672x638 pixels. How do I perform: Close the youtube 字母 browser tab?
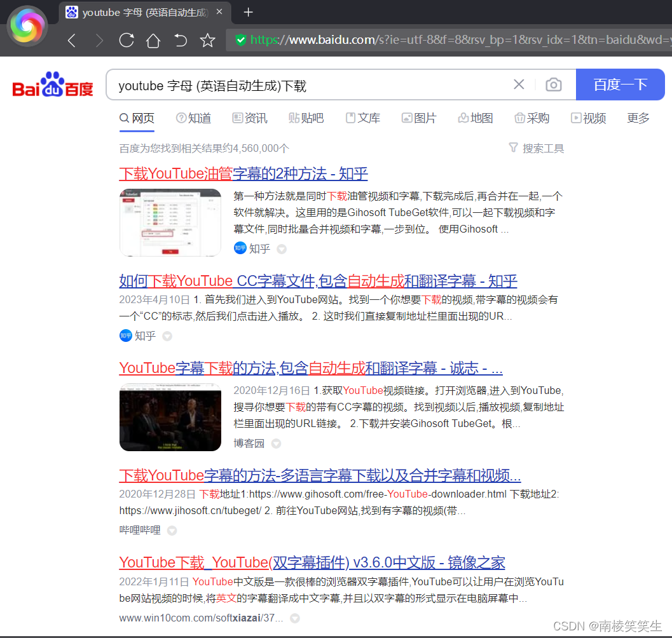pyautogui.click(x=219, y=12)
